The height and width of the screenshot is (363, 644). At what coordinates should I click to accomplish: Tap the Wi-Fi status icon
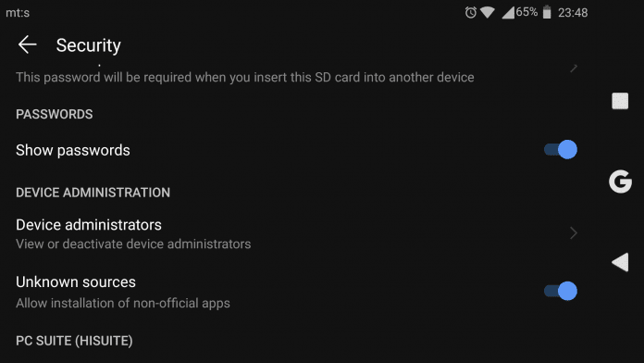(487, 12)
